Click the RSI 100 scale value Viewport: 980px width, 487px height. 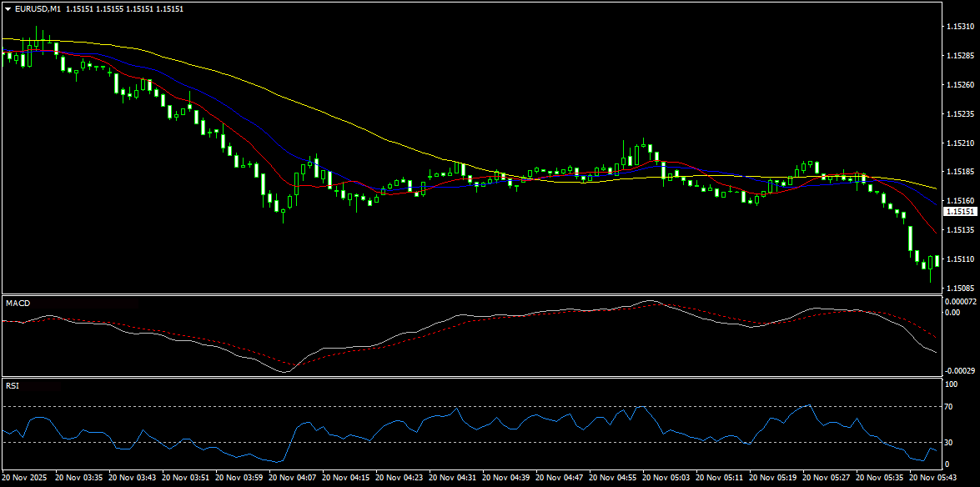951,384
